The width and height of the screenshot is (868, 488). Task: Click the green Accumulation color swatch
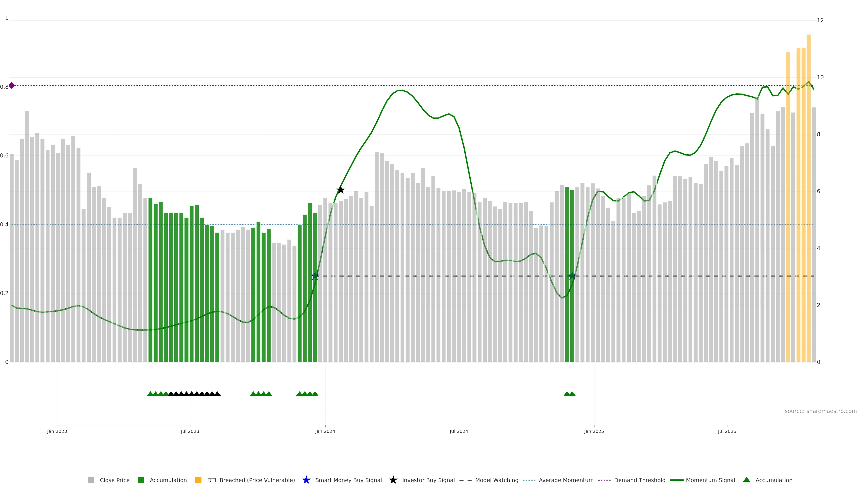click(x=141, y=480)
